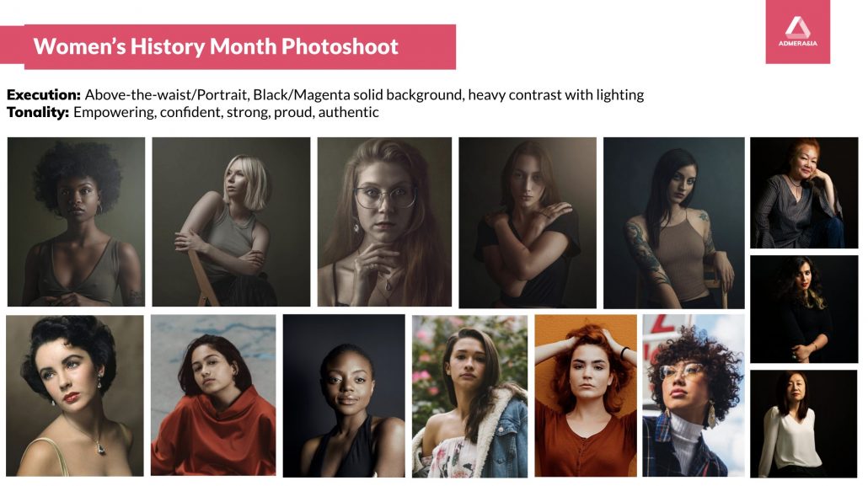Select the photo of woman with afro hair
The height and width of the screenshot is (486, 868).
pyautogui.click(x=76, y=222)
